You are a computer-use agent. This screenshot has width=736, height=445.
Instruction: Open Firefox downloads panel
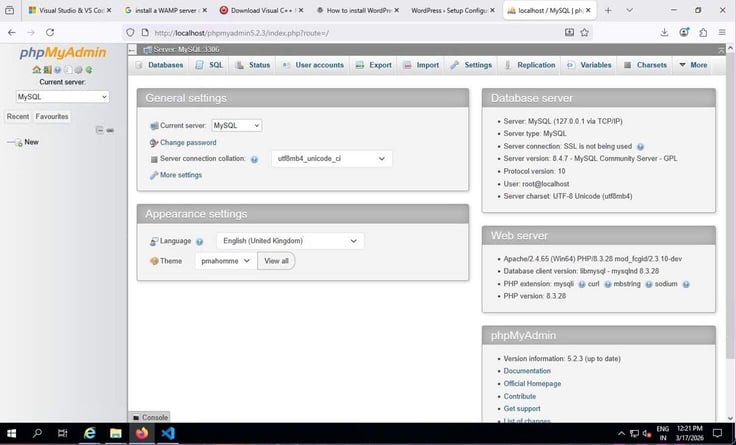pos(664,32)
